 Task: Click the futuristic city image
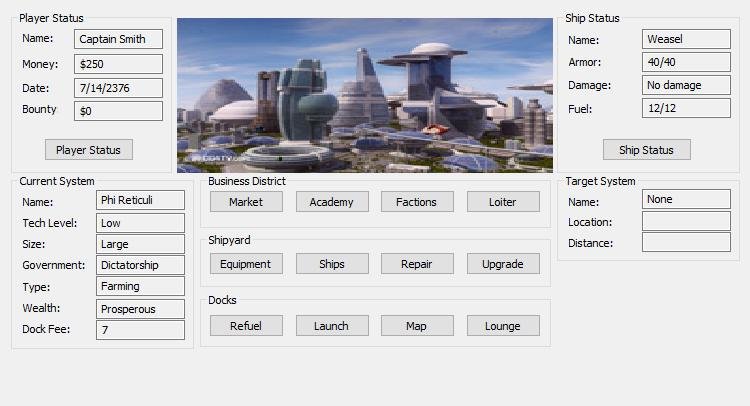coord(364,95)
